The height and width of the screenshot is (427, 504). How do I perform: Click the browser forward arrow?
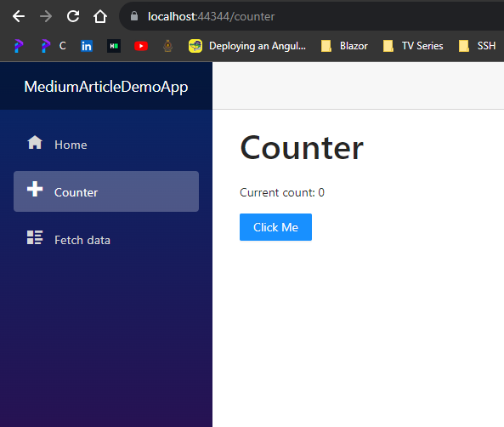point(46,16)
